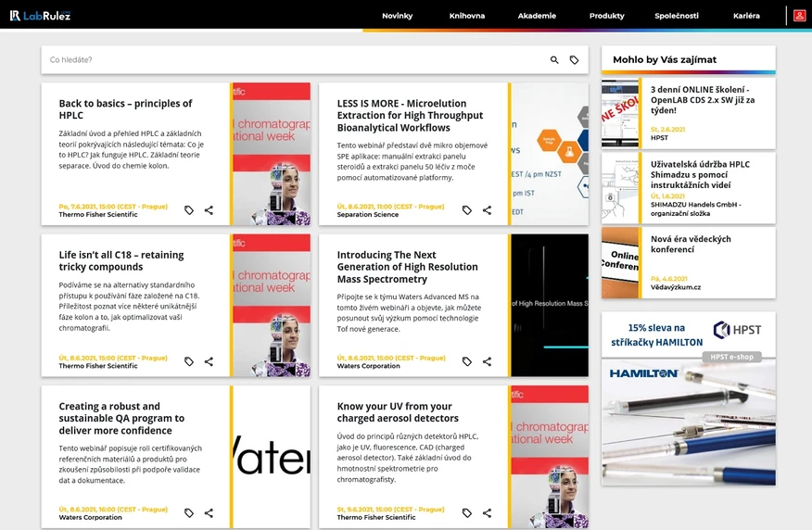Click the Waters logo thumbnail on QA card
Screen dimensions: 812x530
272,457
